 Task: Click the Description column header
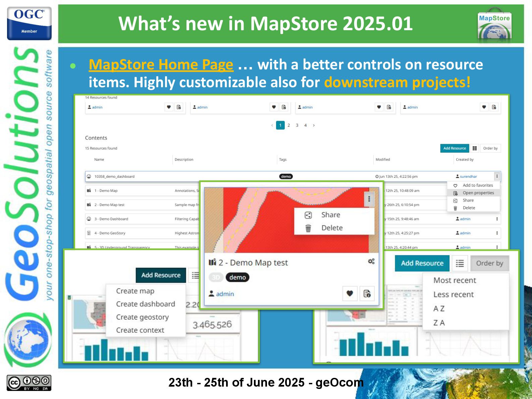click(x=184, y=160)
